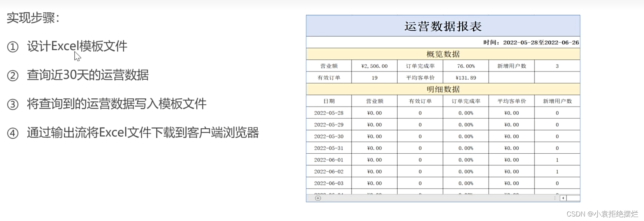Select new users value 1 in 2022-06-01 row
Viewport: 644px width, 221px height.
(557, 160)
